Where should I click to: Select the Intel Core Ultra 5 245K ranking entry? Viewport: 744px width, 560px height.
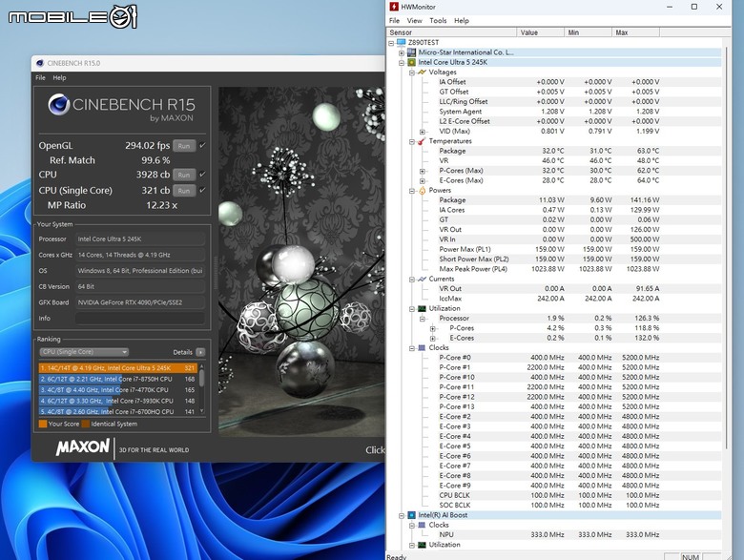[x=117, y=368]
